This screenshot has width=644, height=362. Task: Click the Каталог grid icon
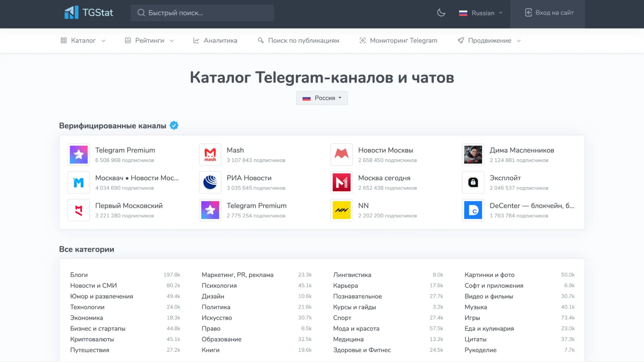64,41
